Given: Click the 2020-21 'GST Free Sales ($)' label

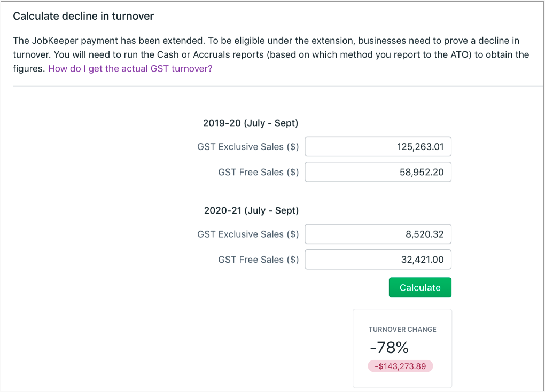Looking at the screenshot, I should pos(259,260).
